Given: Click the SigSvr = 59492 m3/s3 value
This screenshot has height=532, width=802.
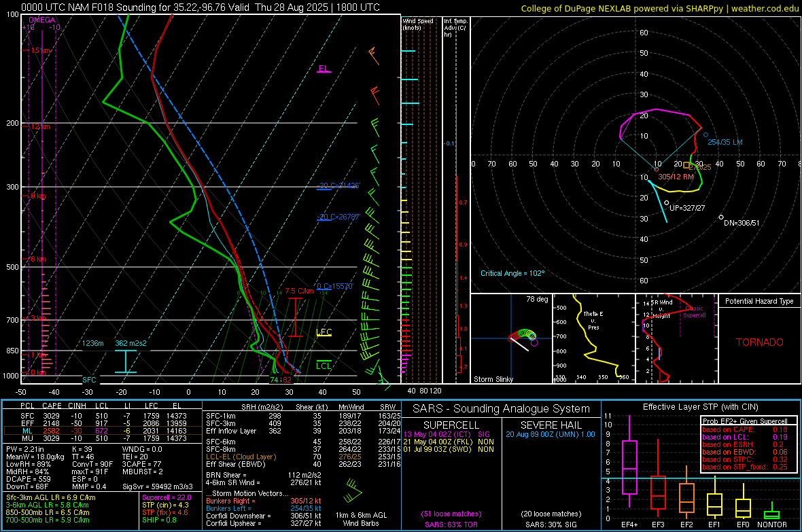Looking at the screenshot, I should tap(158, 486).
